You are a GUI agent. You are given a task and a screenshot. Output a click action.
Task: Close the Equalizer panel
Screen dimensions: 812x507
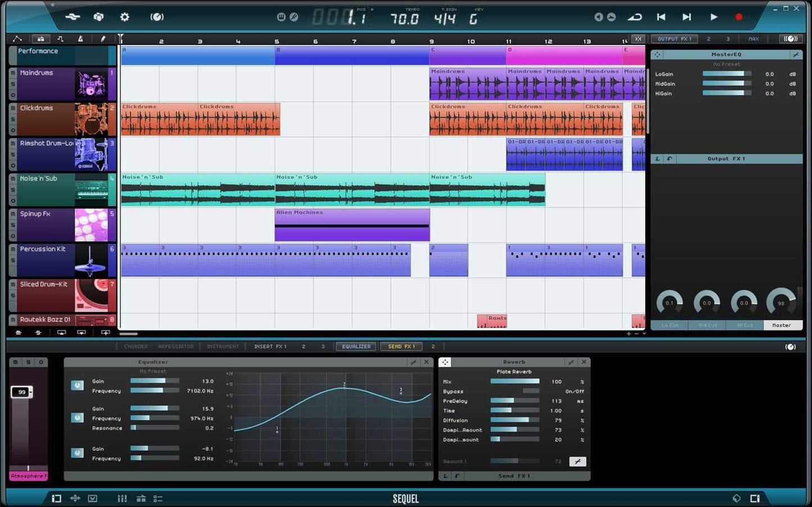point(427,362)
